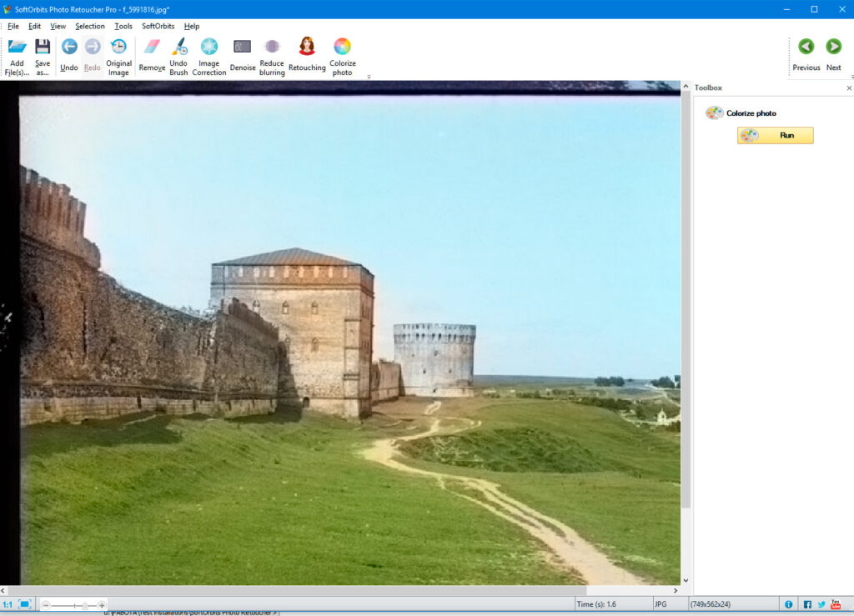Close the Toolbox panel
This screenshot has height=616, width=854.
tap(849, 87)
